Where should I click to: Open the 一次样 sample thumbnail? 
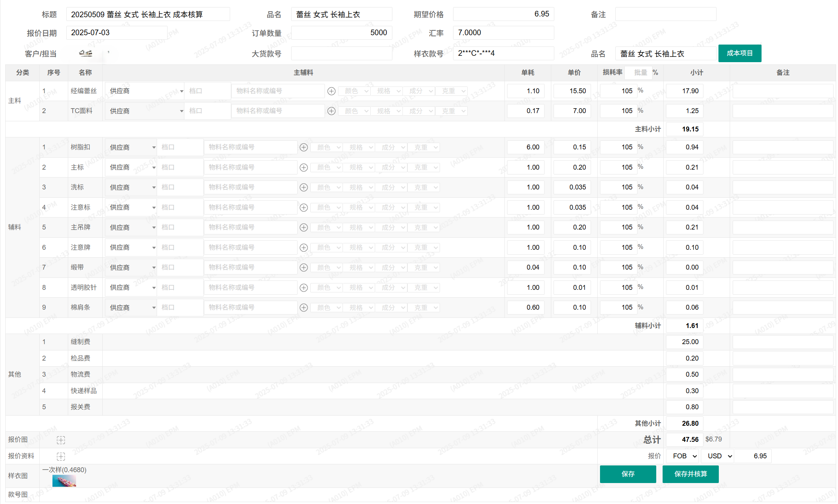64,481
